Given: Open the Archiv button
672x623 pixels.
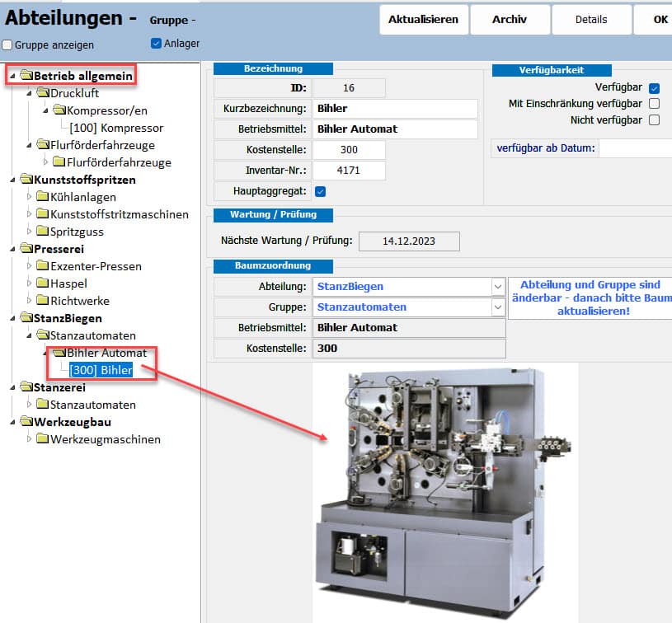Looking at the screenshot, I should [509, 20].
